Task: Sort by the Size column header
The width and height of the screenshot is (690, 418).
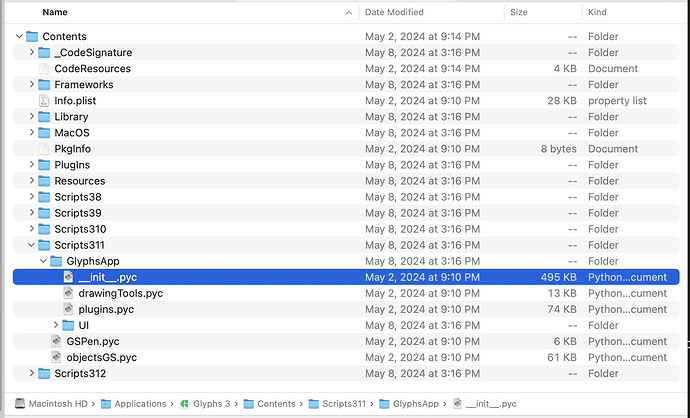Action: coord(520,13)
